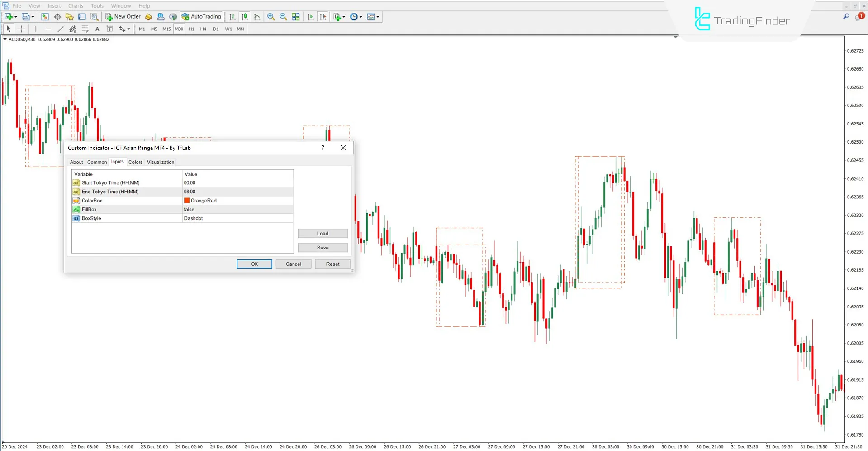Select the Text label tool
This screenshot has width=868, height=451.
[x=97, y=29]
